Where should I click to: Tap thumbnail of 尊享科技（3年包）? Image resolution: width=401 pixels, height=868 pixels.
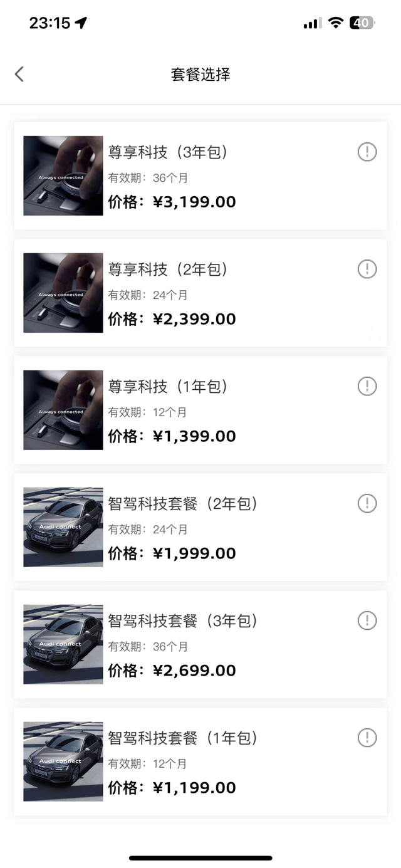(63, 175)
